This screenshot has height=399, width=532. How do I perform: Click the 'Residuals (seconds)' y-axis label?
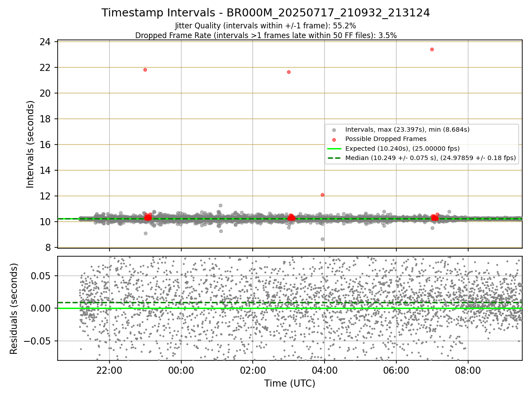(x=14, y=309)
